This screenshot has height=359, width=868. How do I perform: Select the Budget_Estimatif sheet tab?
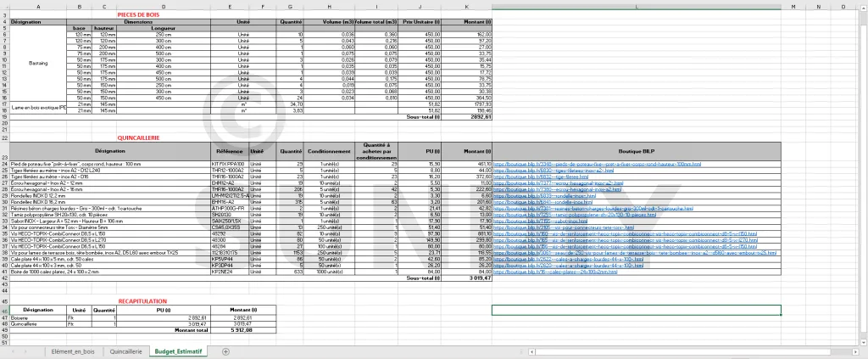pos(181,351)
